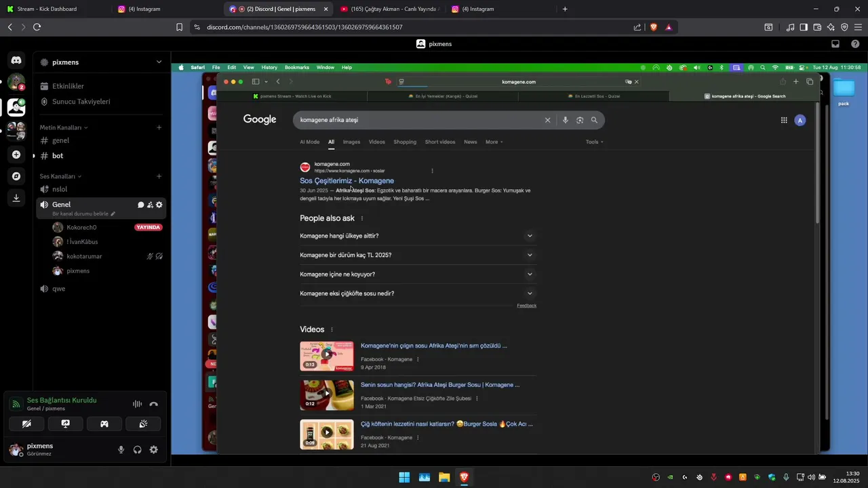
Task: Open the explore servers compass icon
Action: click(16, 176)
